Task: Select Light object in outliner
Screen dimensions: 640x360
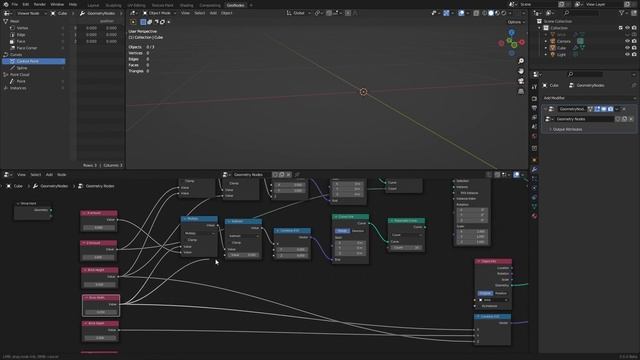Action: [561, 54]
